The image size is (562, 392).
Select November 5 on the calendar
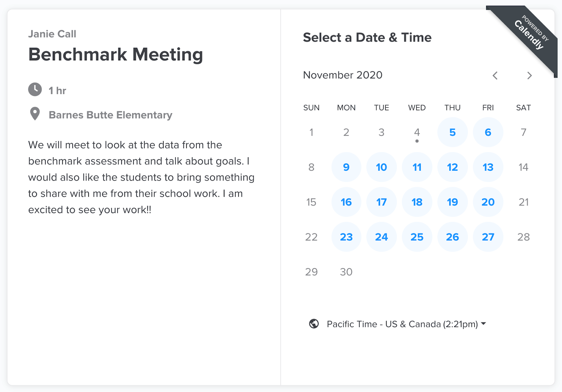tap(452, 132)
